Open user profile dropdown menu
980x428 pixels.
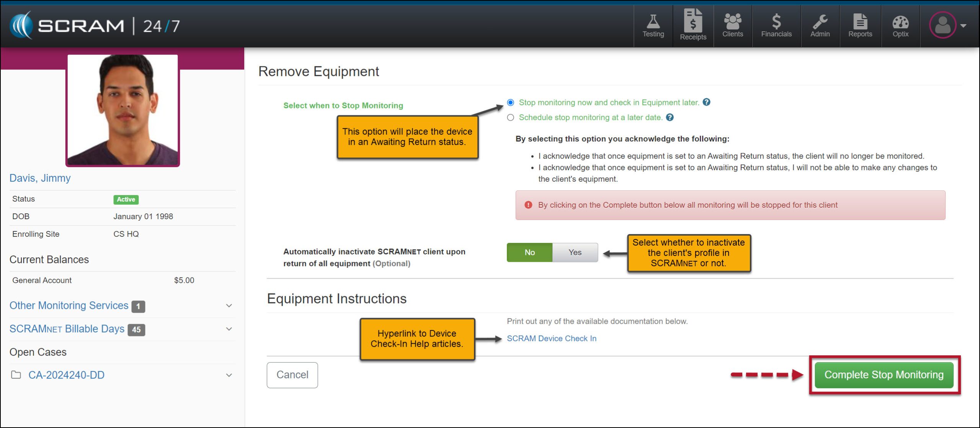pos(948,26)
